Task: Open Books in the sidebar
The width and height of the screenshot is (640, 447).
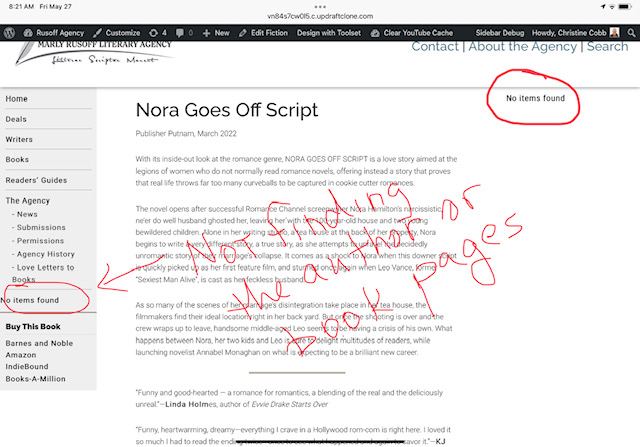Action: coord(17,160)
